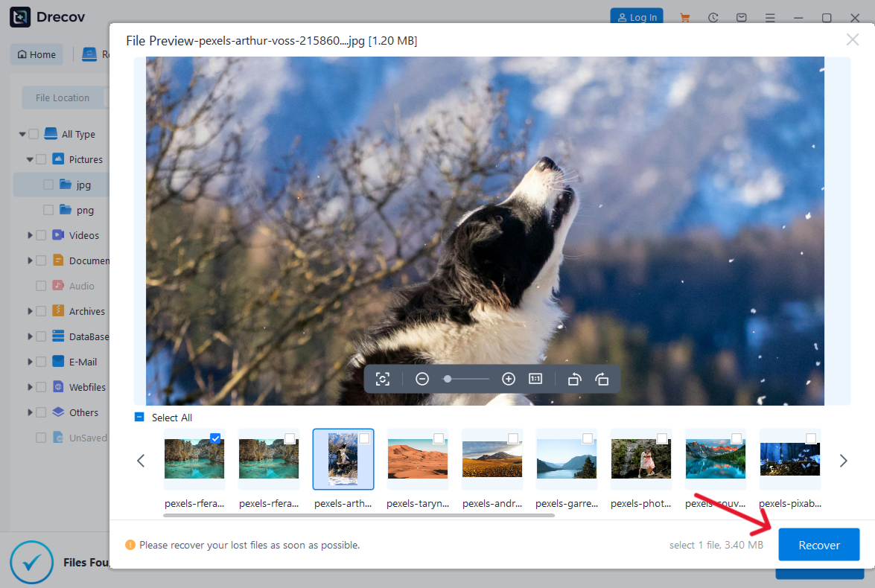
Task: Rotate the preview image counterclockwise
Action: tap(573, 379)
